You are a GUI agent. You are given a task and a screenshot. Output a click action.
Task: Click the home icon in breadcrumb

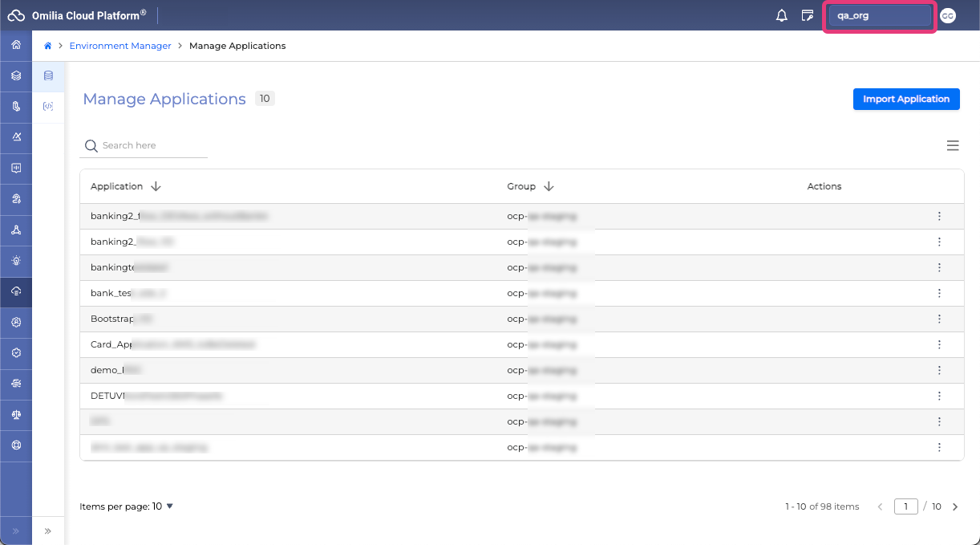(x=48, y=46)
